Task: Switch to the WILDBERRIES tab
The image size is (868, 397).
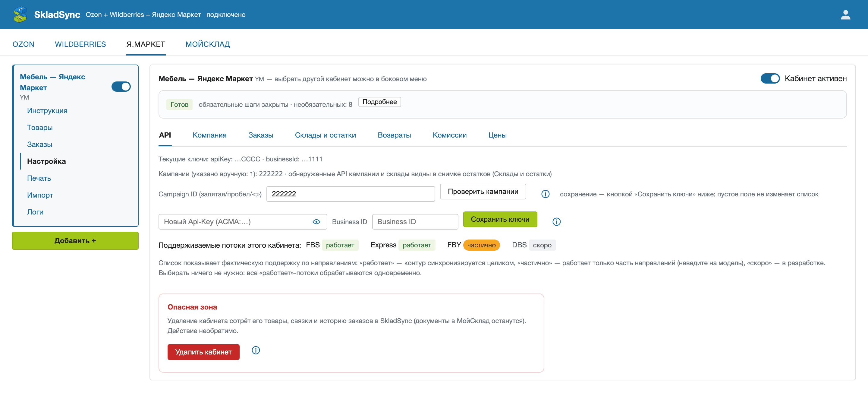Action: coord(80,44)
